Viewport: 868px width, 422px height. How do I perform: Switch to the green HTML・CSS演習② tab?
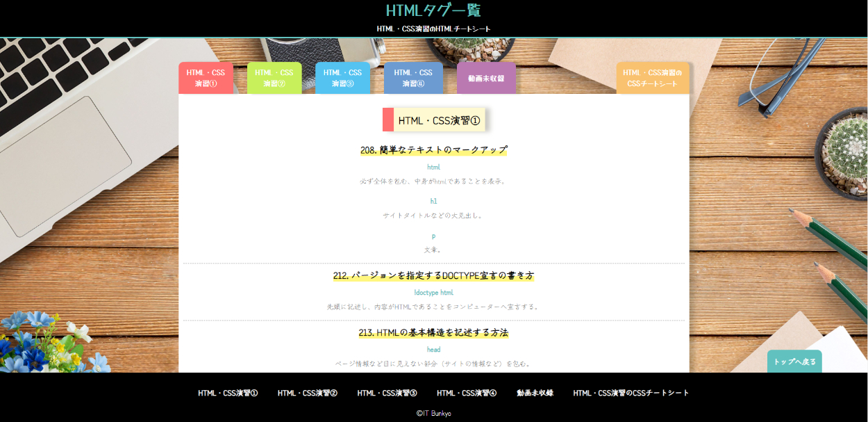pos(274,78)
